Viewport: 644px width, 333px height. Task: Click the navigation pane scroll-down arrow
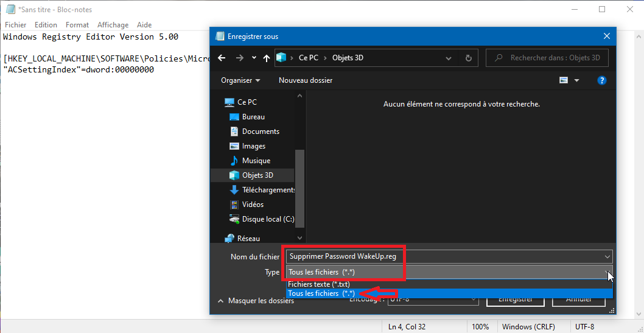tap(300, 238)
